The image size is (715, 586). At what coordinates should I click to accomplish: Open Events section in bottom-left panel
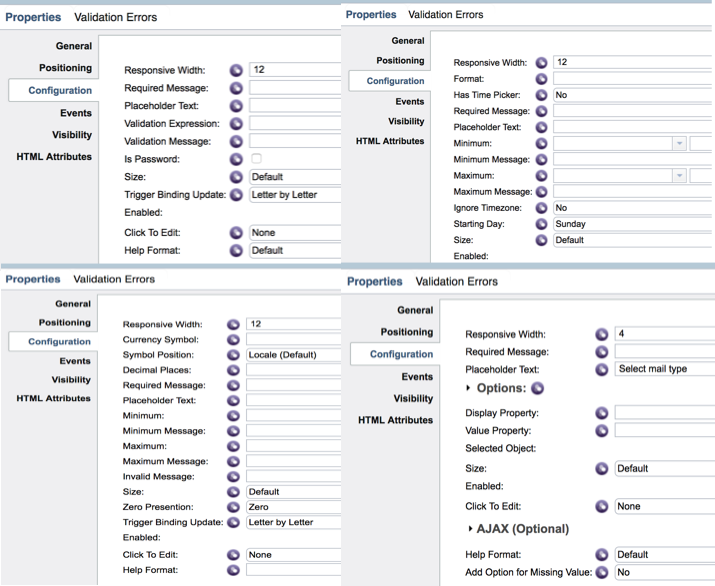75,361
